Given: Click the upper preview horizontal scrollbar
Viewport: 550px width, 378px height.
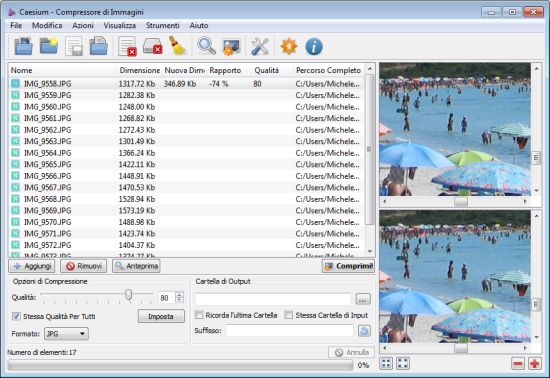Looking at the screenshot, I should coord(455,202).
